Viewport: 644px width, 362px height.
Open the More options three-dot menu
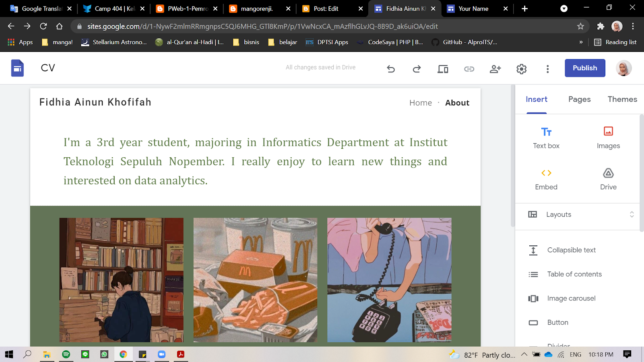(x=547, y=69)
